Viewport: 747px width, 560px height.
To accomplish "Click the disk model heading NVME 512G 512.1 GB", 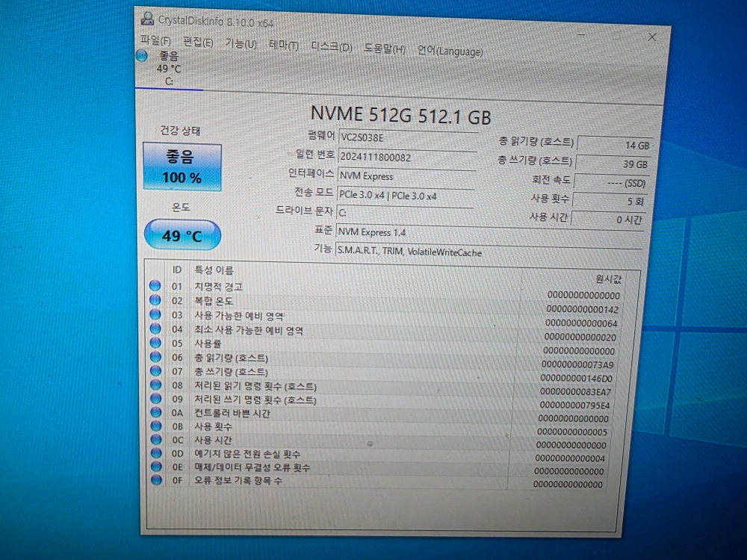I will (x=400, y=115).
